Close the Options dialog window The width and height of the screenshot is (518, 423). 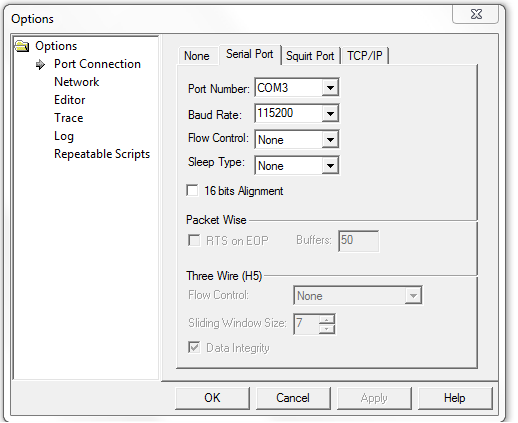click(476, 14)
